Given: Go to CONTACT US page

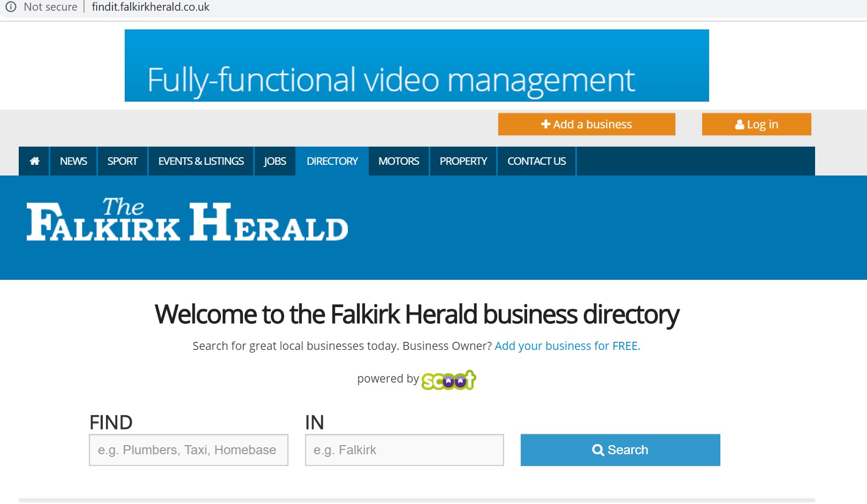Looking at the screenshot, I should tap(536, 161).
